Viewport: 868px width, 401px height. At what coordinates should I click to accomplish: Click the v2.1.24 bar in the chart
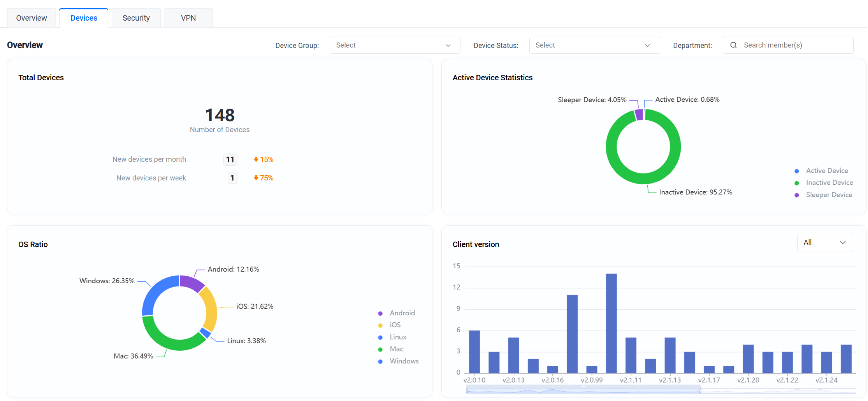click(826, 362)
